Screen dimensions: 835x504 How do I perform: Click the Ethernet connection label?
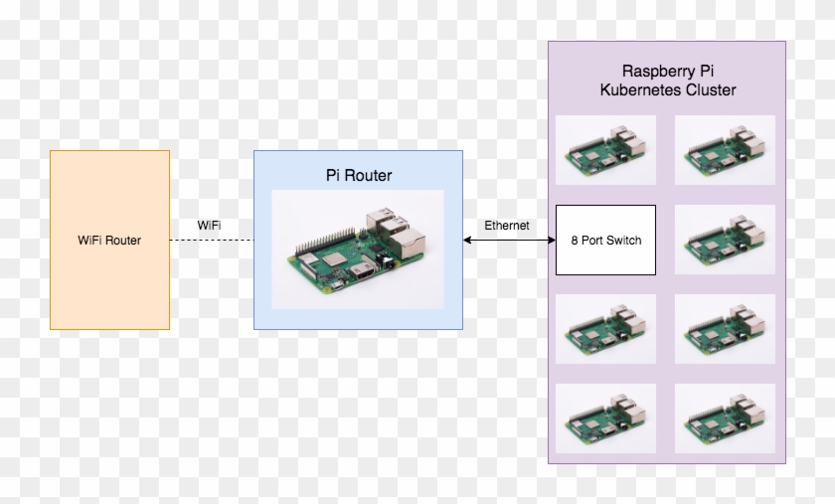[x=506, y=226]
